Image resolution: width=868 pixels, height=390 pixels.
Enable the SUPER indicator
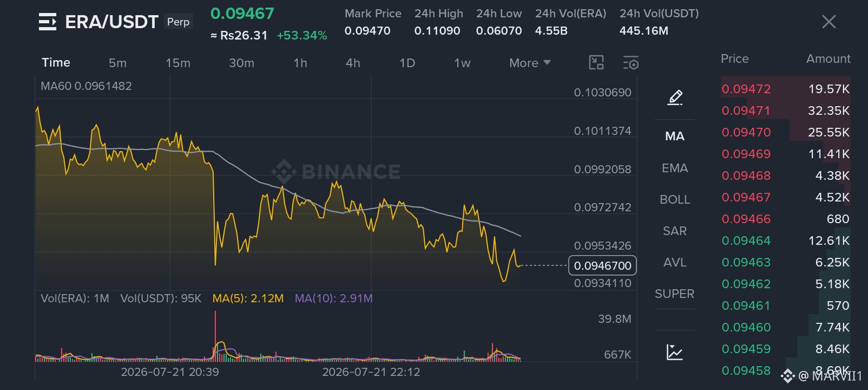[x=675, y=294]
